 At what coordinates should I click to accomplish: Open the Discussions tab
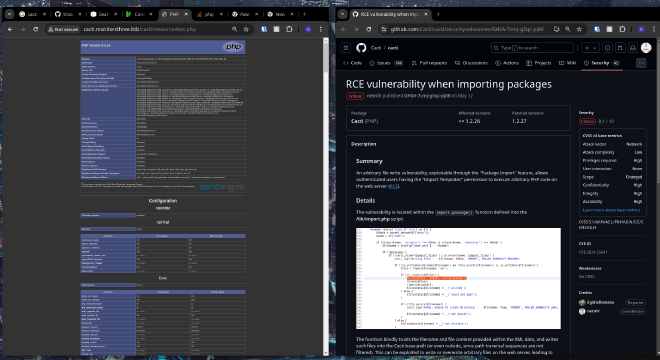471,63
